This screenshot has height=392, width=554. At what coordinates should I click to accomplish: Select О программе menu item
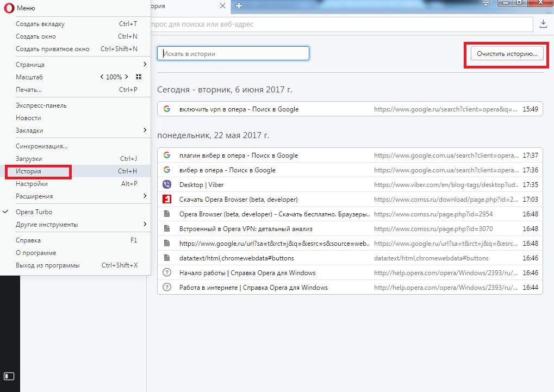click(75, 253)
